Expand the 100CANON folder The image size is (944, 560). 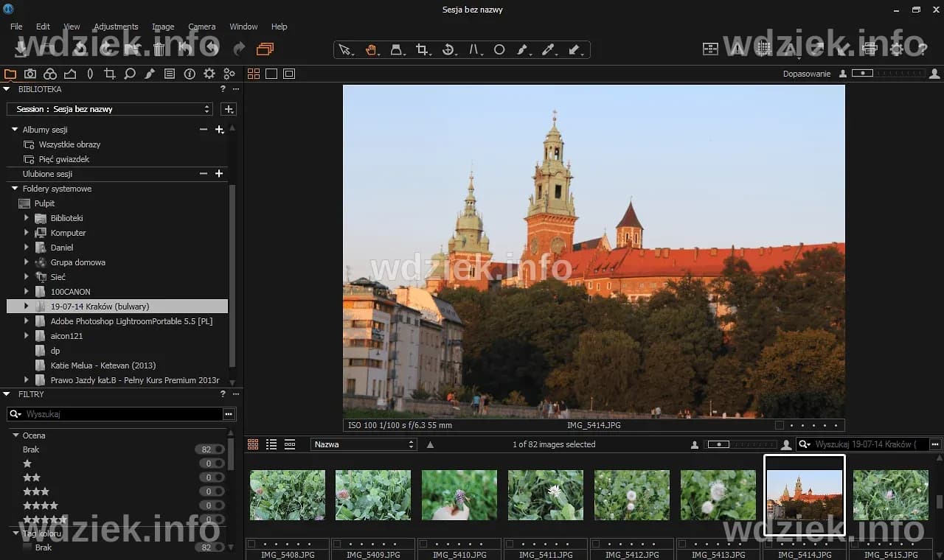26,291
